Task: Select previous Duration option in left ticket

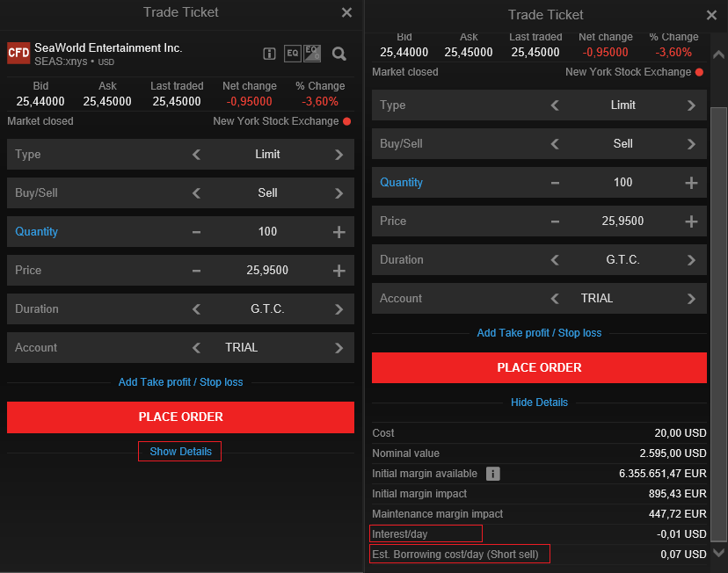Action: coord(196,309)
